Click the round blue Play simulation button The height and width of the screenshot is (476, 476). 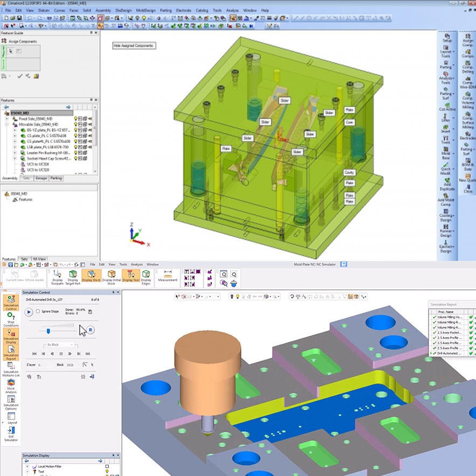29,312
